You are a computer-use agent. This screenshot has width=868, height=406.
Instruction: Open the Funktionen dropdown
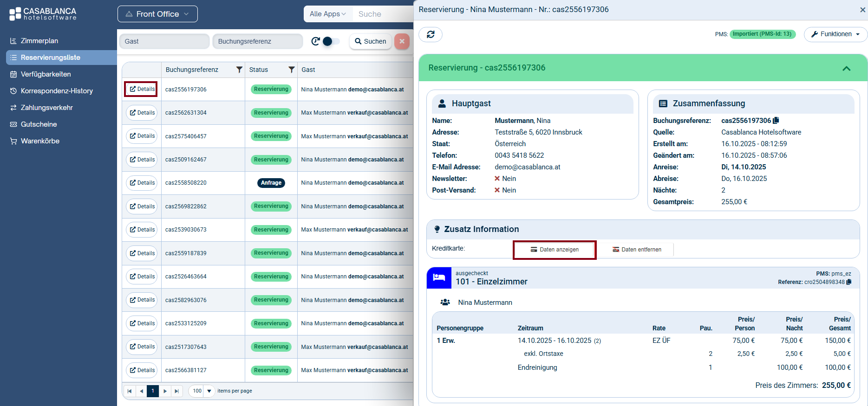[835, 34]
